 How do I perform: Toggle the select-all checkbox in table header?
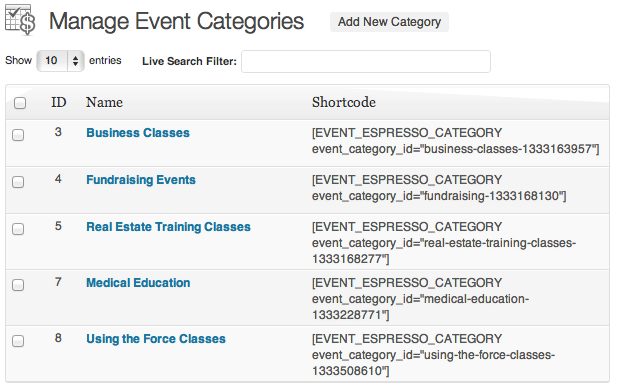(x=20, y=103)
